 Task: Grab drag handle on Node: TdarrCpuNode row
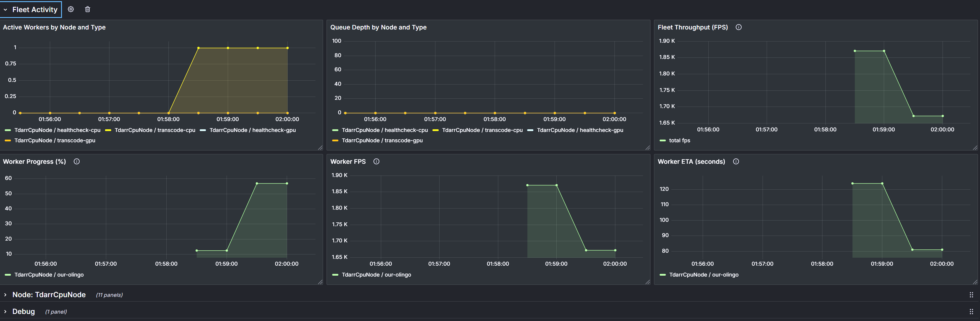click(971, 295)
